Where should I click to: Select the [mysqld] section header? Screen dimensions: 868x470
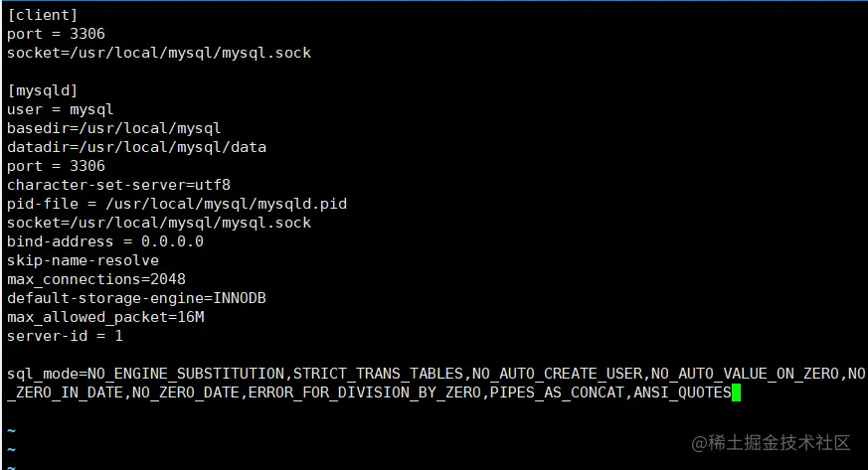point(42,90)
